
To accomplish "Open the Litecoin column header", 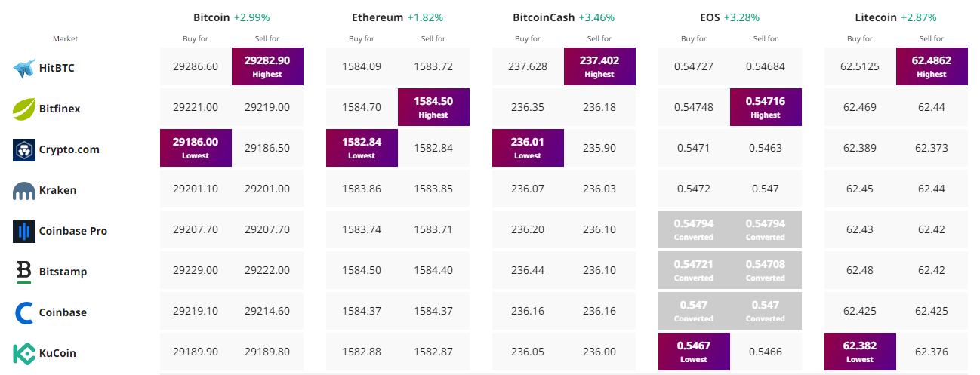I will point(876,17).
